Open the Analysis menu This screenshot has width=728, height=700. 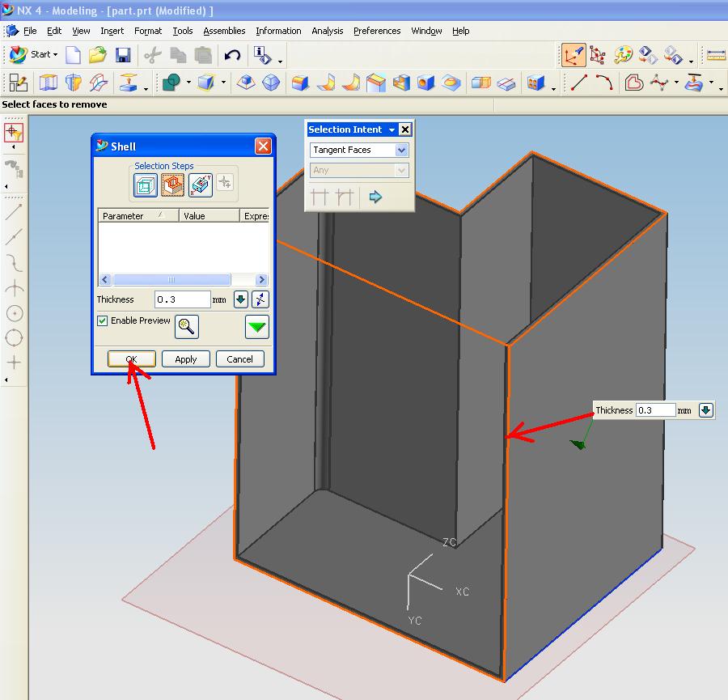tap(328, 31)
